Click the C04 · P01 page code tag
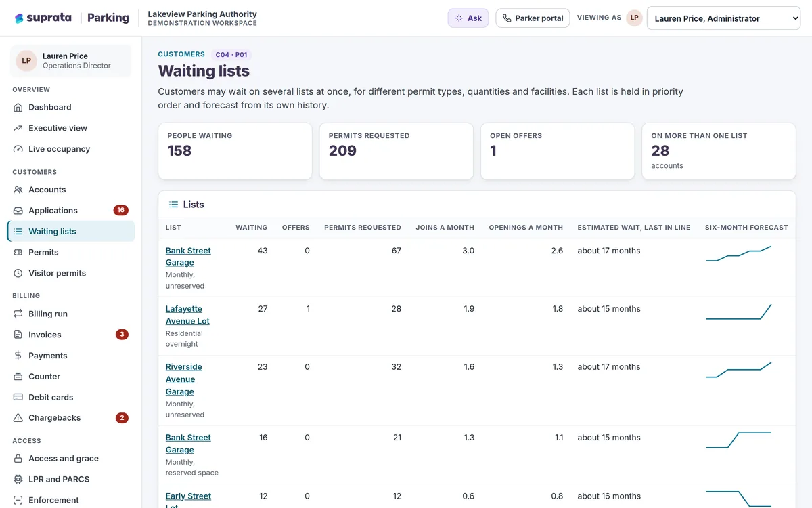 click(231, 55)
